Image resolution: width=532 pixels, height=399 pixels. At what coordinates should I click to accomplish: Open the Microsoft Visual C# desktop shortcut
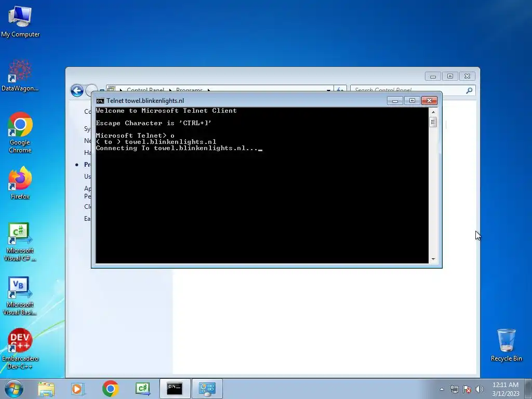point(20,242)
